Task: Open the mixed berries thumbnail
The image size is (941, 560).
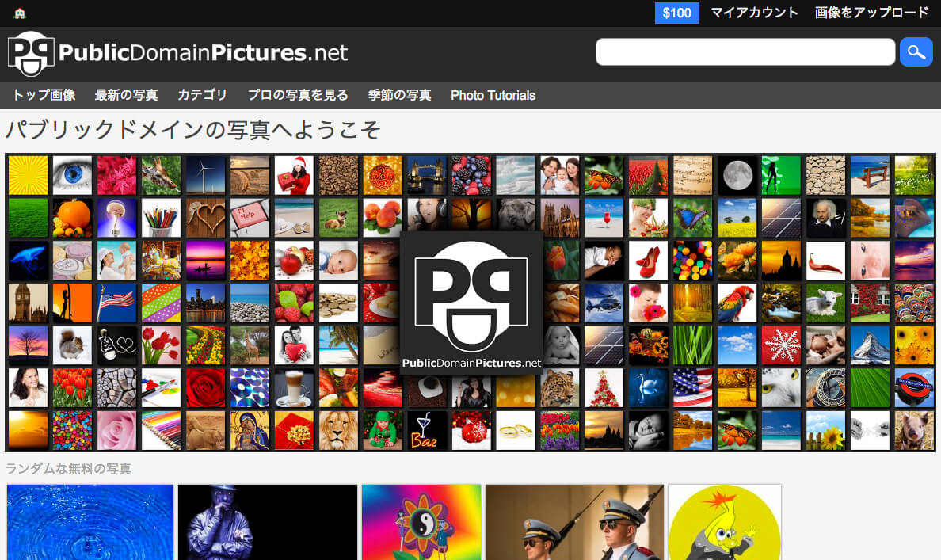Action: click(x=472, y=175)
